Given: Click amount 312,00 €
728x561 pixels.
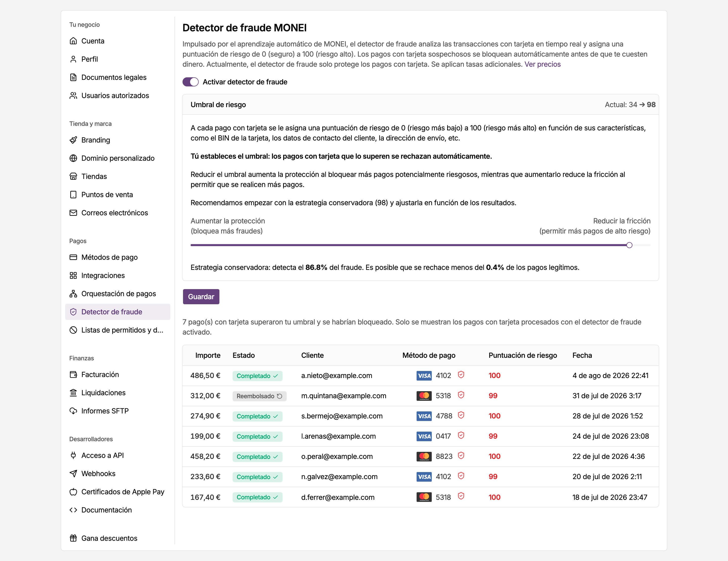Looking at the screenshot, I should pyautogui.click(x=205, y=396).
